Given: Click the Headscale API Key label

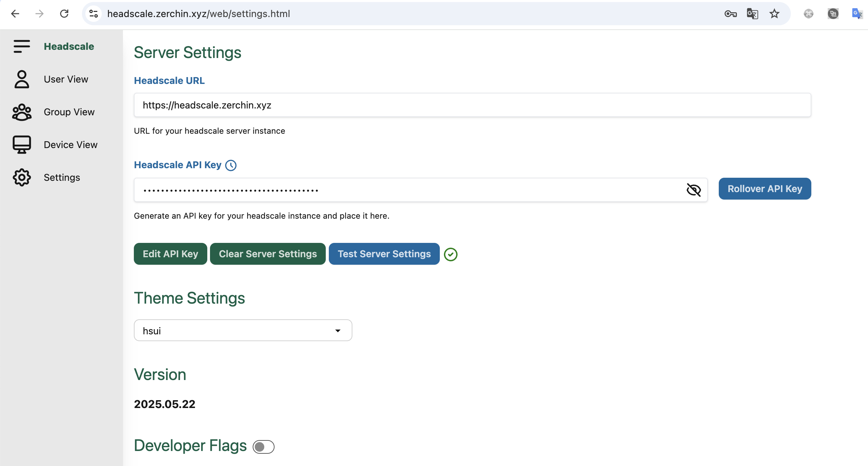Looking at the screenshot, I should (x=178, y=165).
